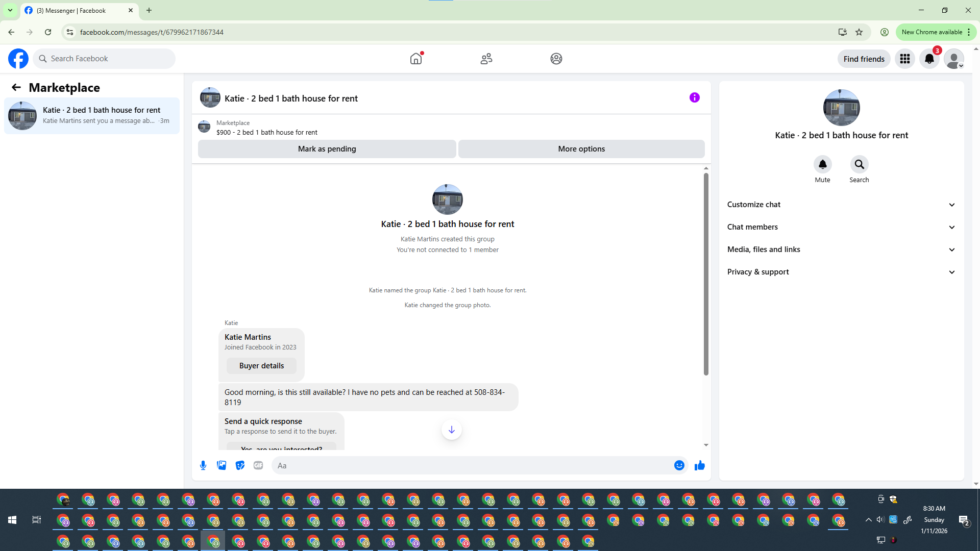The image size is (980, 551).
Task: Open the Facebook menu grid icon
Action: tap(905, 59)
